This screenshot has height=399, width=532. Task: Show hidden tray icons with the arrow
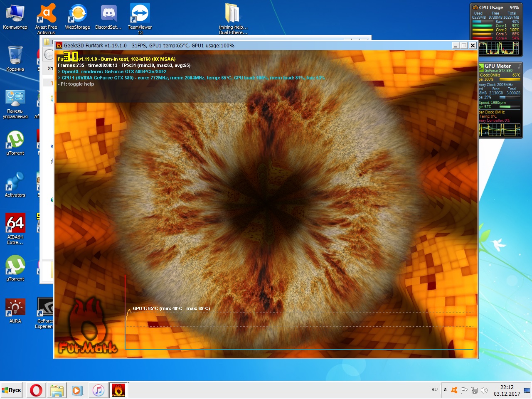(445, 390)
